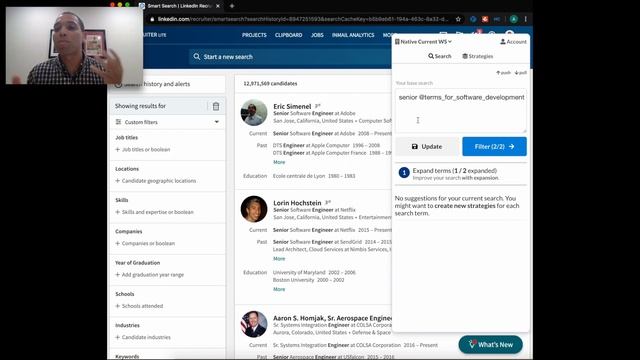Open Eric Simenel's candidate profile

pyautogui.click(x=292, y=106)
